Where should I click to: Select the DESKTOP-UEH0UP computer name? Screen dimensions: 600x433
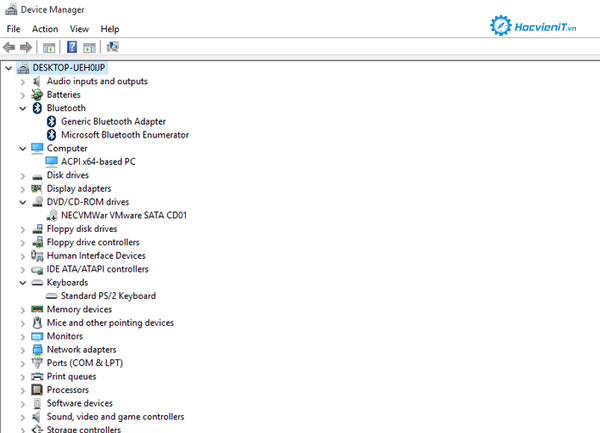68,68
